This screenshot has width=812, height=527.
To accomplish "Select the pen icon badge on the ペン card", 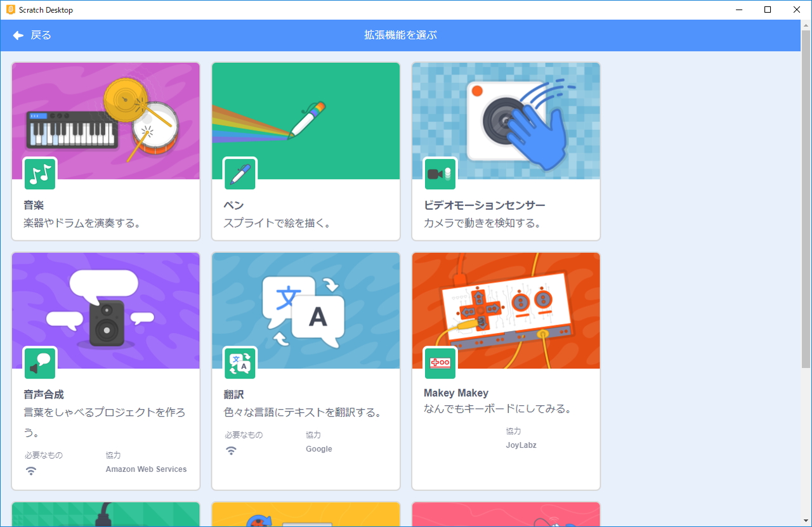I will click(240, 173).
